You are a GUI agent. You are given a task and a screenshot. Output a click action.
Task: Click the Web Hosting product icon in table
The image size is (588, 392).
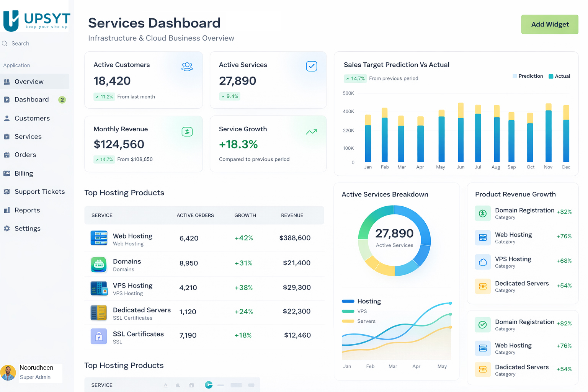pos(99,238)
